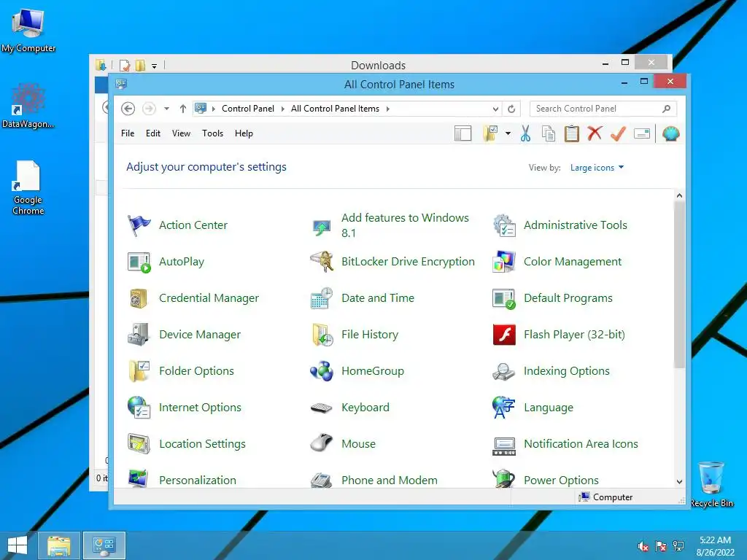Open the AutoPlay icon

(x=139, y=262)
